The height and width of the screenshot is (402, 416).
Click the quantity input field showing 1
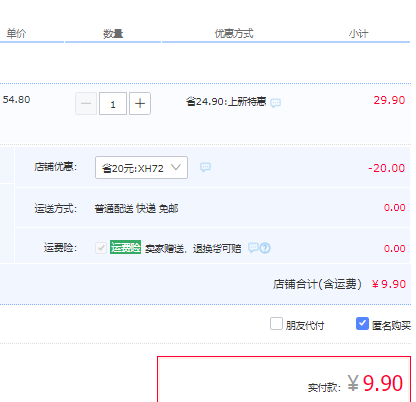pos(113,104)
